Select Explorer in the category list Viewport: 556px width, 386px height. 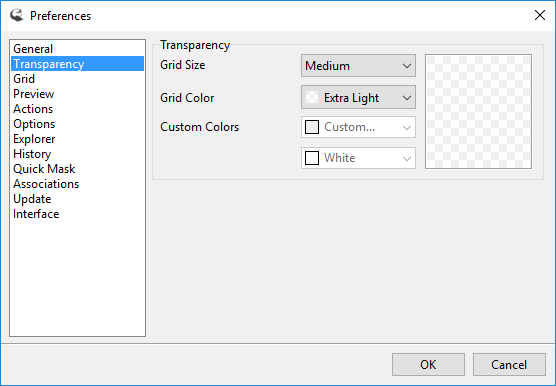pyautogui.click(x=77, y=139)
